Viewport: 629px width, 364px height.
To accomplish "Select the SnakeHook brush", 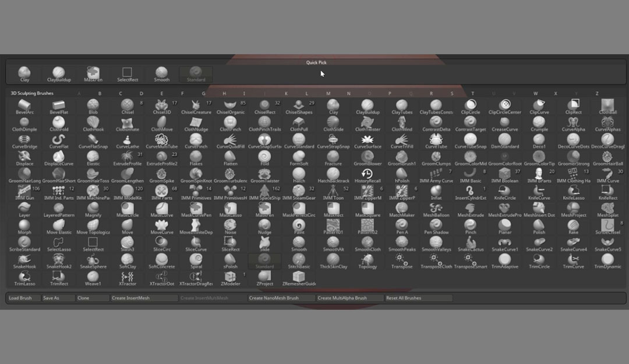I will 24,261.
